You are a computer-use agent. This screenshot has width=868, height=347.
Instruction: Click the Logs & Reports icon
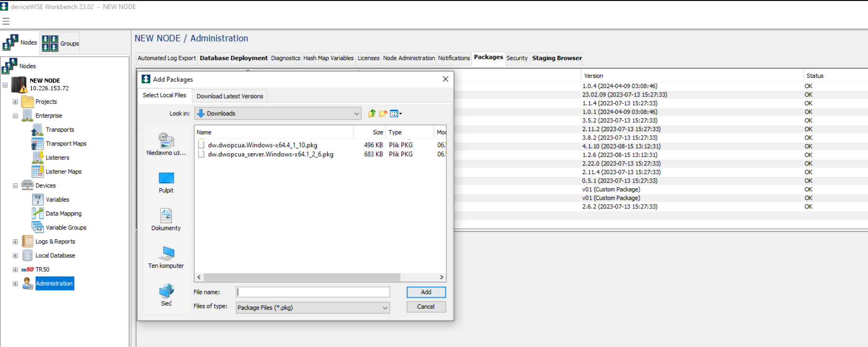pyautogui.click(x=27, y=241)
